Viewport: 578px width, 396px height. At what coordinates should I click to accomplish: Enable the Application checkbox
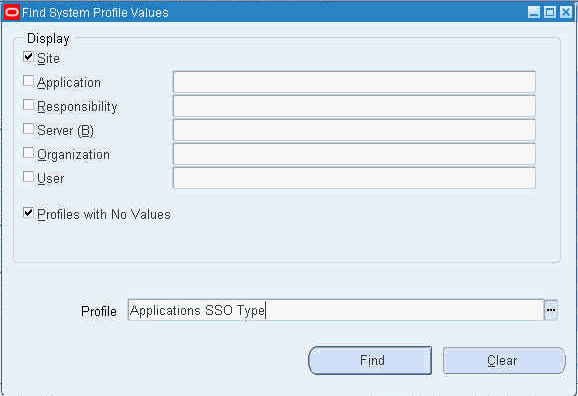(x=28, y=81)
